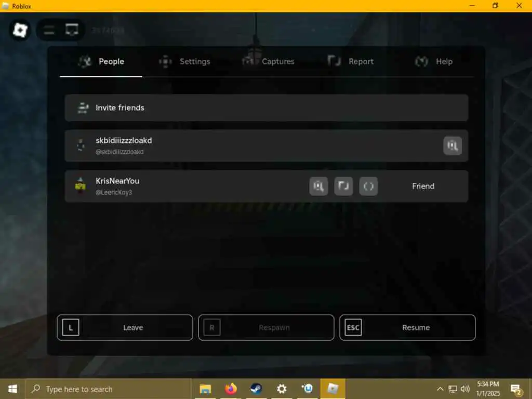
Task: Click the taskbar search box
Action: click(109, 389)
